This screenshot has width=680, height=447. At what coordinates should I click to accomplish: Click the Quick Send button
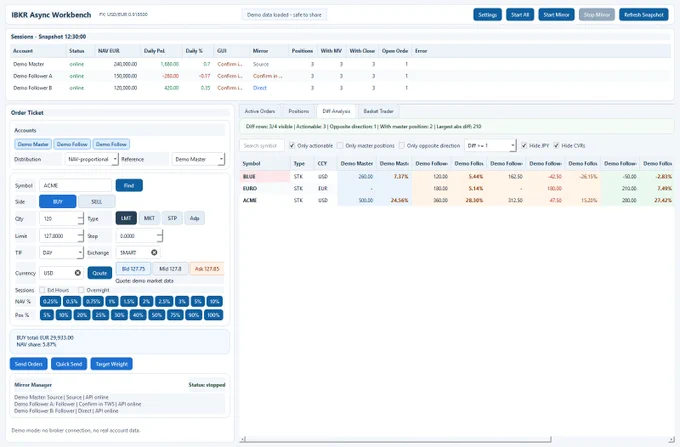tap(69, 364)
